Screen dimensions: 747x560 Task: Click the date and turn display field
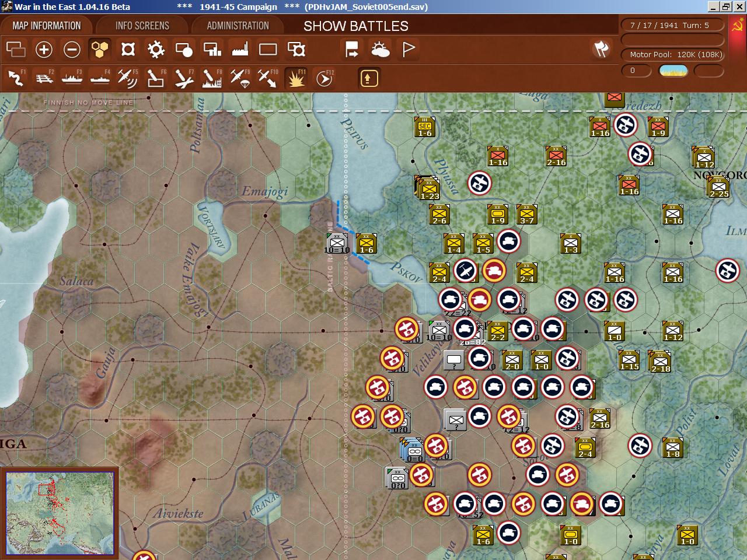pos(673,26)
